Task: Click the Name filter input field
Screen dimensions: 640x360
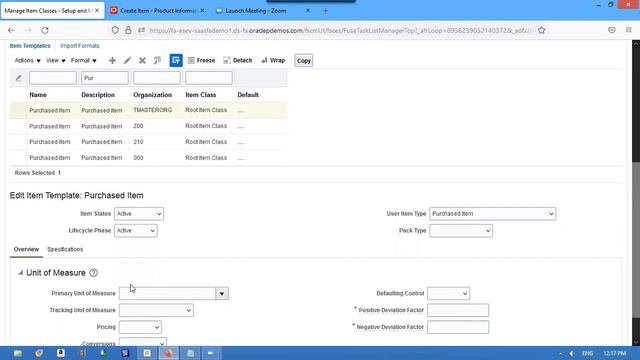Action: click(x=53, y=78)
